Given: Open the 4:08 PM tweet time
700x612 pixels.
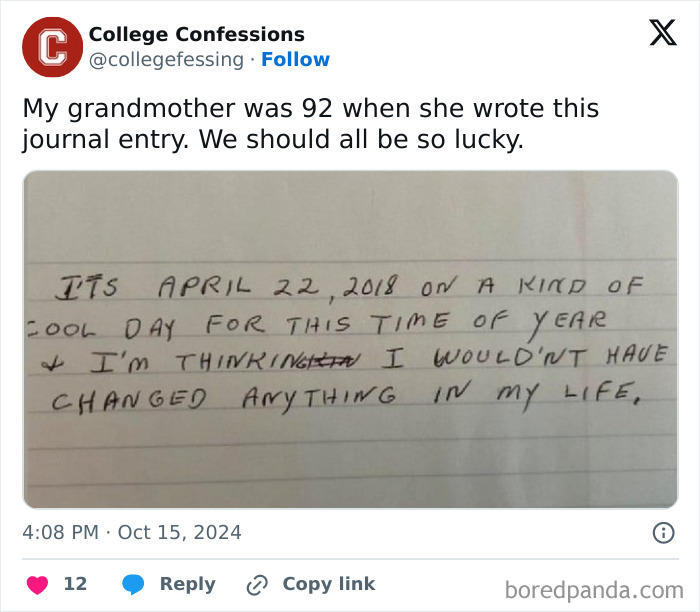Looking at the screenshot, I should 60,533.
